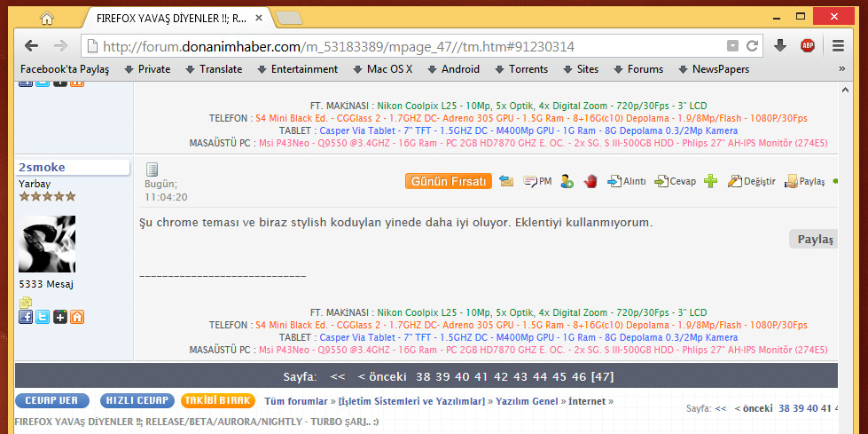
Task: Open the URL history dropdown arrow
Action: click(732, 46)
